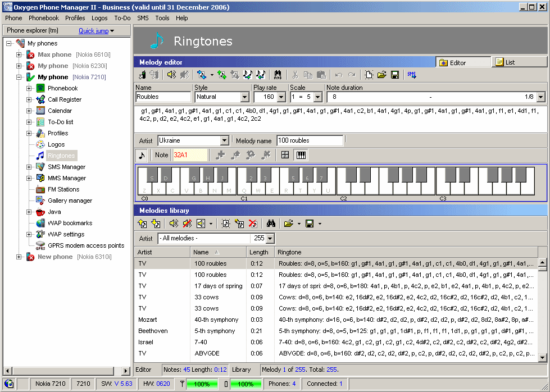
Task: Open the Phonebook menu
Action: 44,18
